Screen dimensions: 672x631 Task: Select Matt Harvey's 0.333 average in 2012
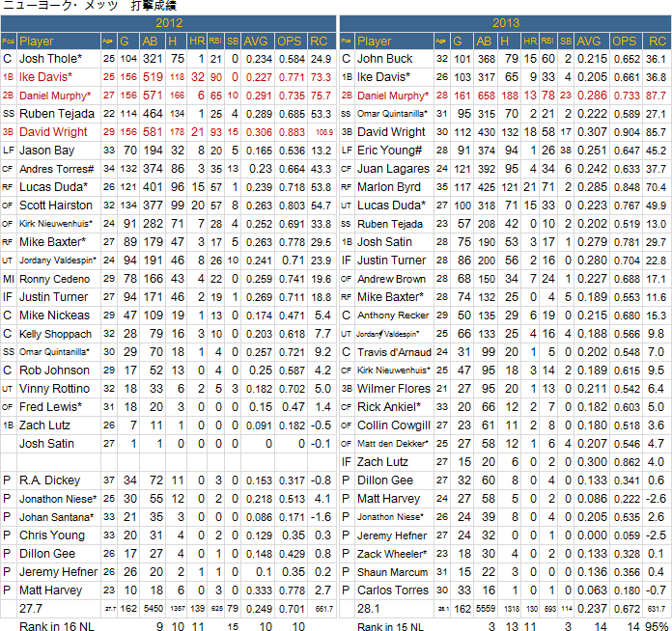click(x=259, y=590)
